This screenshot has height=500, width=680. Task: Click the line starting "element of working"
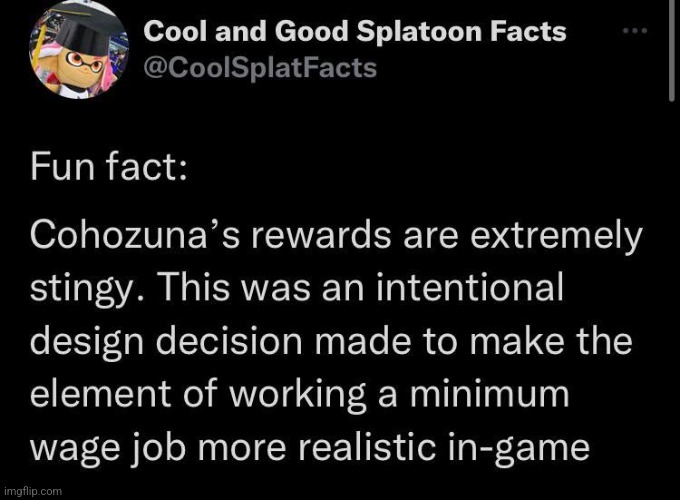pos(300,394)
